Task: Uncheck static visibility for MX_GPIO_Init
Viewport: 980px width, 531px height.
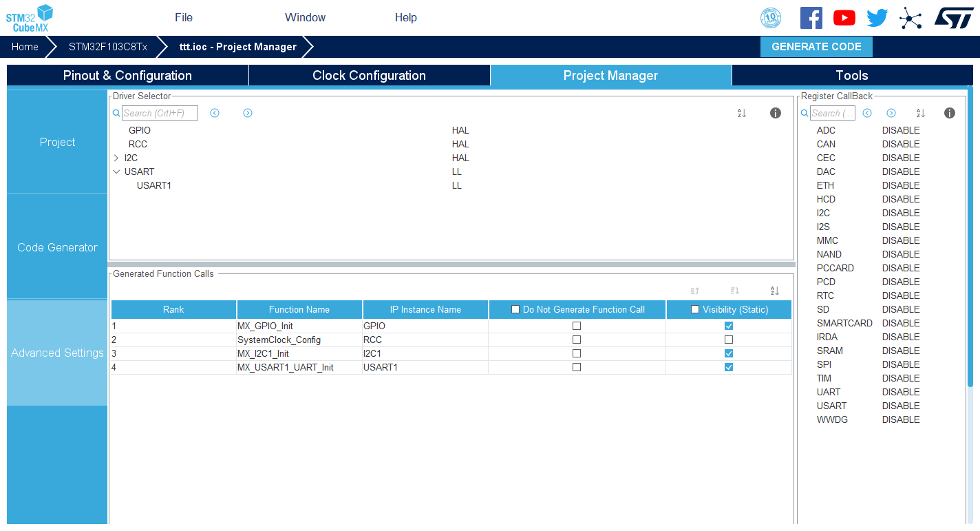Action: click(x=729, y=326)
